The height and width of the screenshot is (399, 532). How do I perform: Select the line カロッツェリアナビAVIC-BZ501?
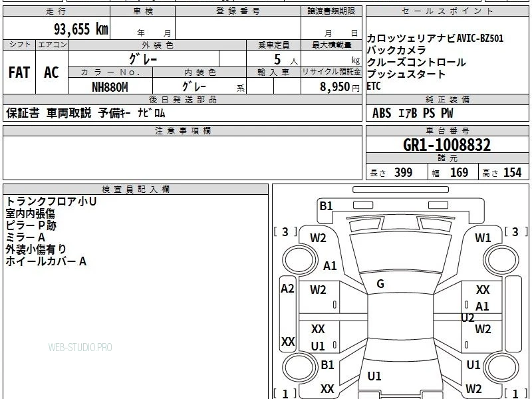tap(435, 38)
